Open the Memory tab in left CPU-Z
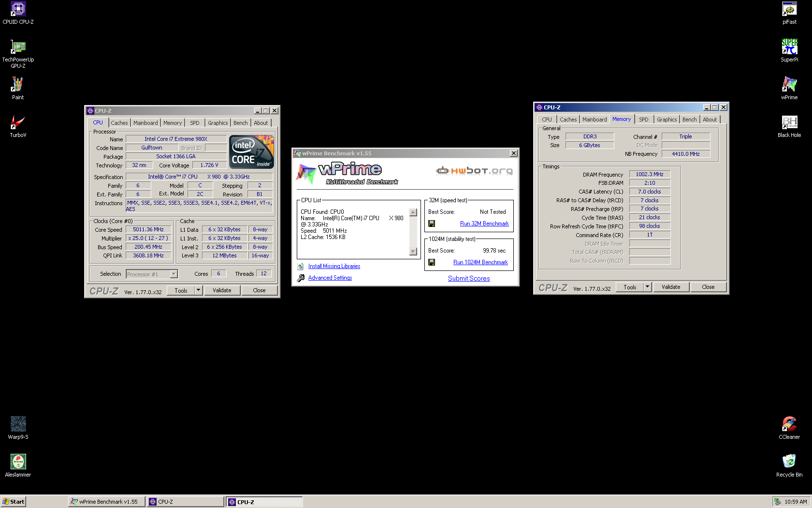The width and height of the screenshot is (812, 508). [173, 123]
